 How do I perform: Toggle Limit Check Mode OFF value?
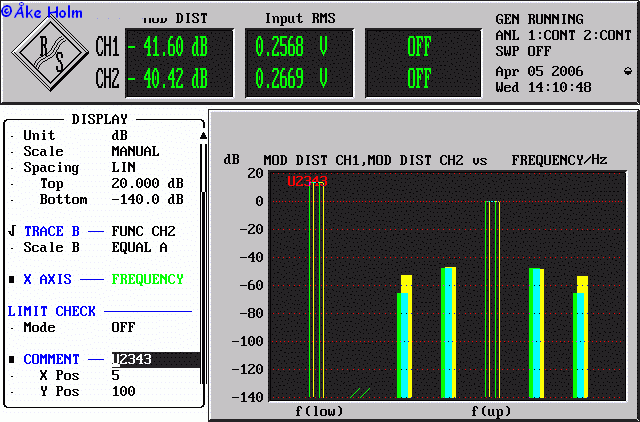(123, 327)
